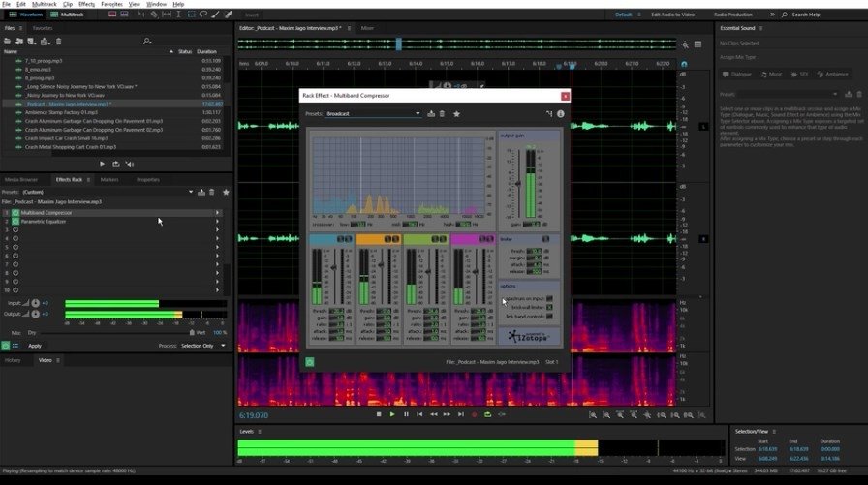The width and height of the screenshot is (868, 485).
Task: Toggle power for Parametric Equalizer in rack
Action: tap(15, 221)
